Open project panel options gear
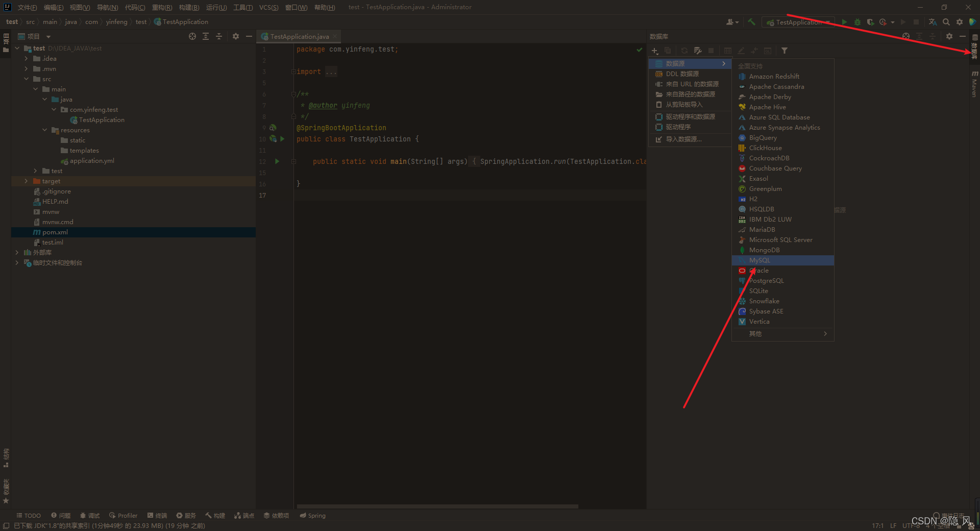 (x=236, y=36)
